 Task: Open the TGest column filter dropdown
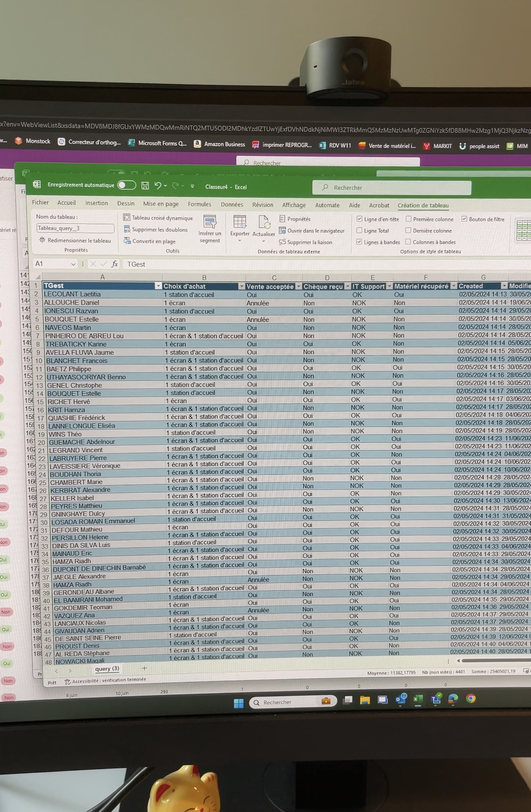158,286
